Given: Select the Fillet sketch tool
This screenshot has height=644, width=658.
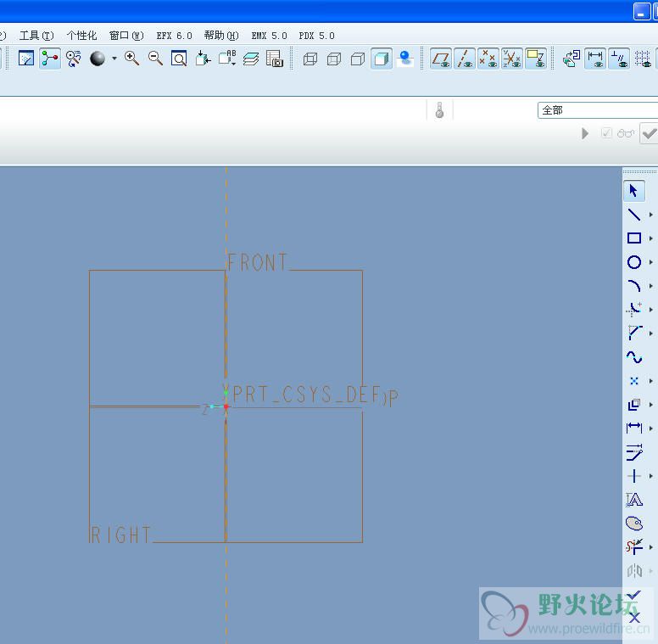Looking at the screenshot, I should click(633, 310).
